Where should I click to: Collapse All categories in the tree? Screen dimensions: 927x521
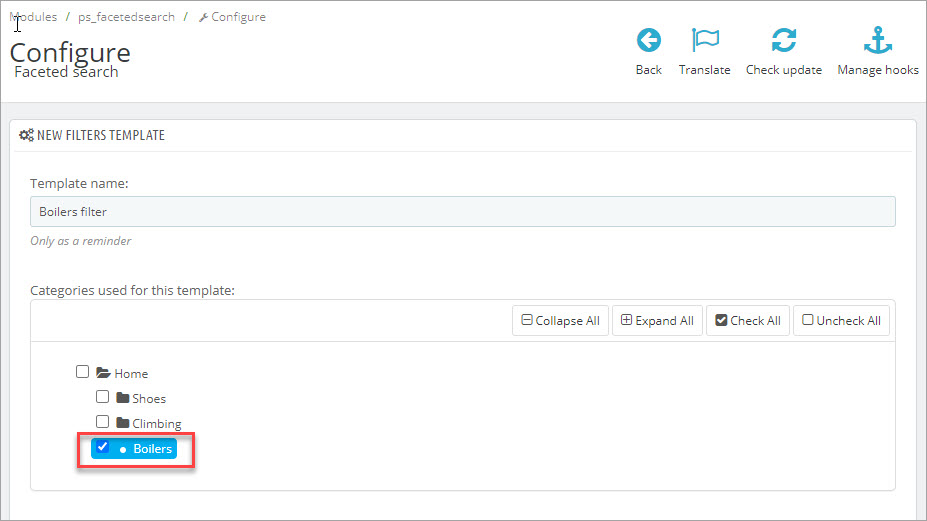tap(560, 321)
